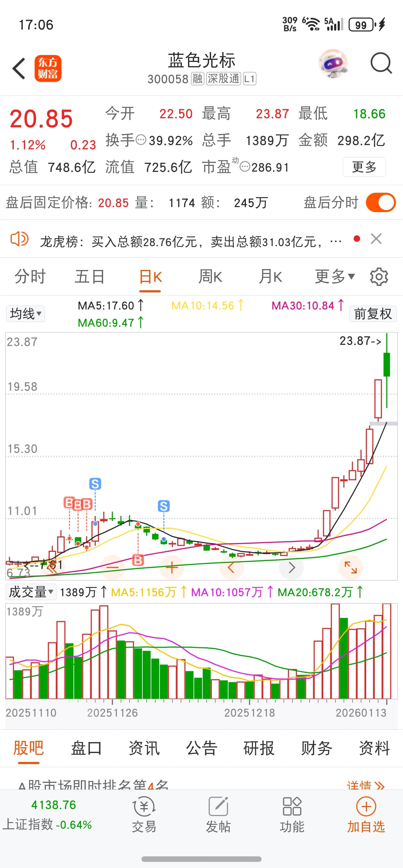Tap the home gesture bar
The height and width of the screenshot is (868, 403).
coord(201,859)
